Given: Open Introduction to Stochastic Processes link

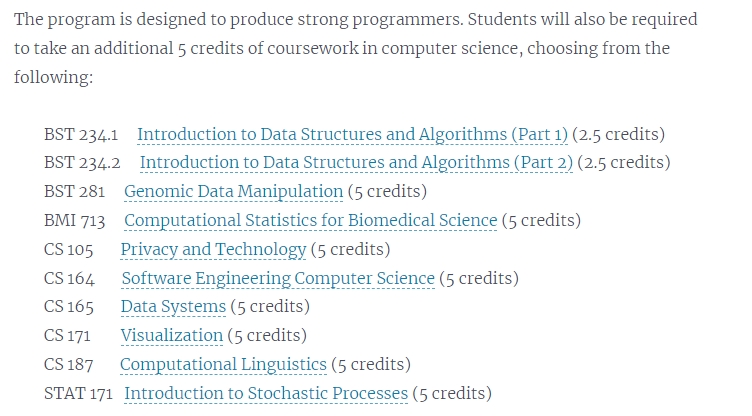Looking at the screenshot, I should 266,393.
